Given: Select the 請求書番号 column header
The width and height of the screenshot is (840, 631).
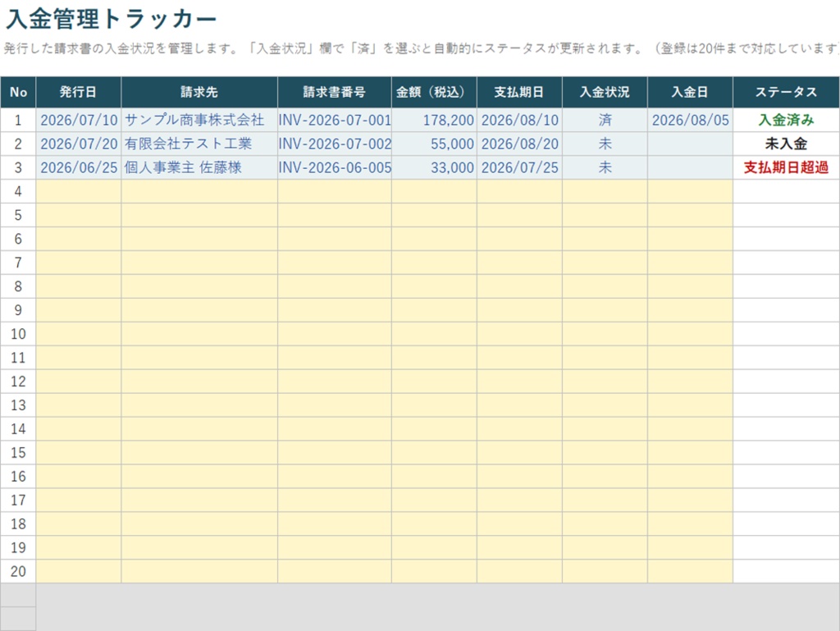Looking at the screenshot, I should pos(335,92).
